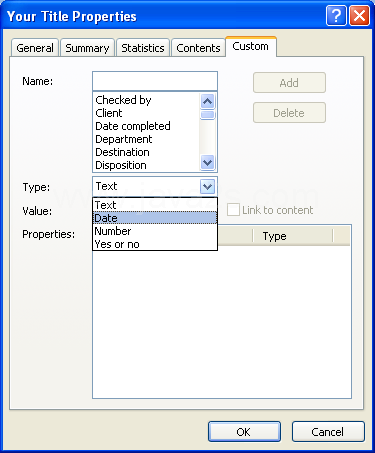
Task: Click the name list scroll-down arrow
Action: [208, 163]
